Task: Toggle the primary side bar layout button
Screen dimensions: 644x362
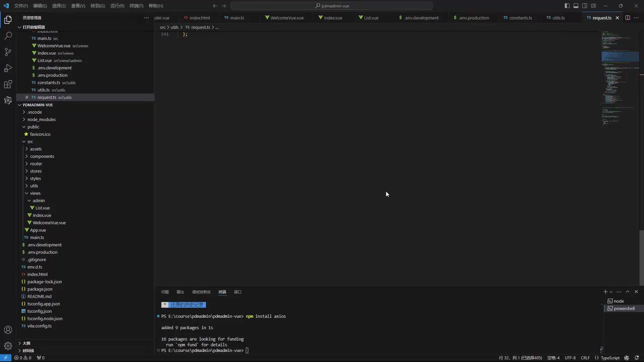Action: coord(567,6)
